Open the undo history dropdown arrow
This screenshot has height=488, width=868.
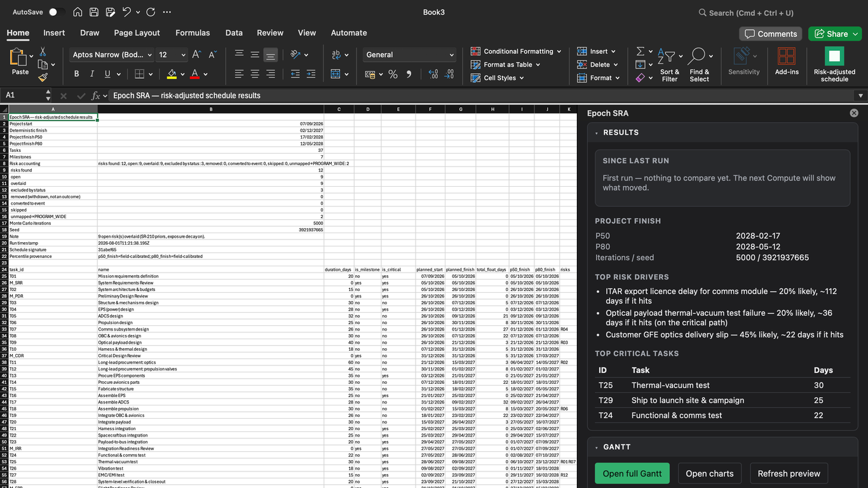pyautogui.click(x=138, y=12)
